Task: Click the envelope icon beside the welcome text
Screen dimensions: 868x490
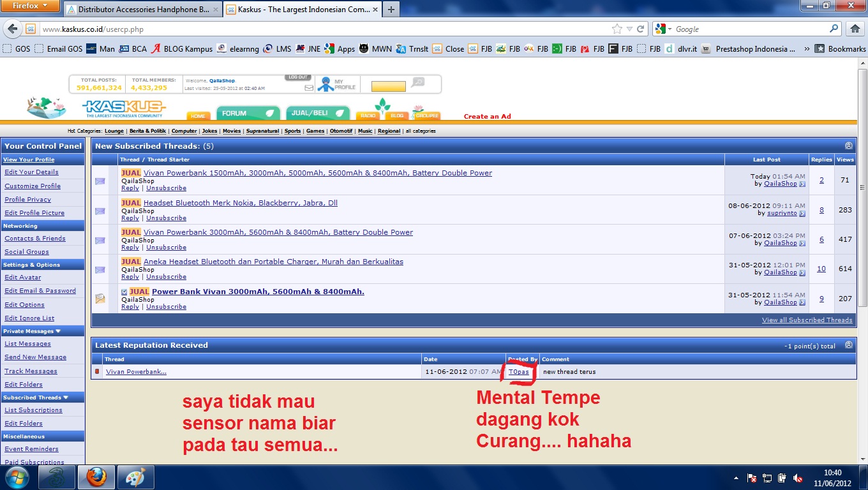Action: coord(309,88)
